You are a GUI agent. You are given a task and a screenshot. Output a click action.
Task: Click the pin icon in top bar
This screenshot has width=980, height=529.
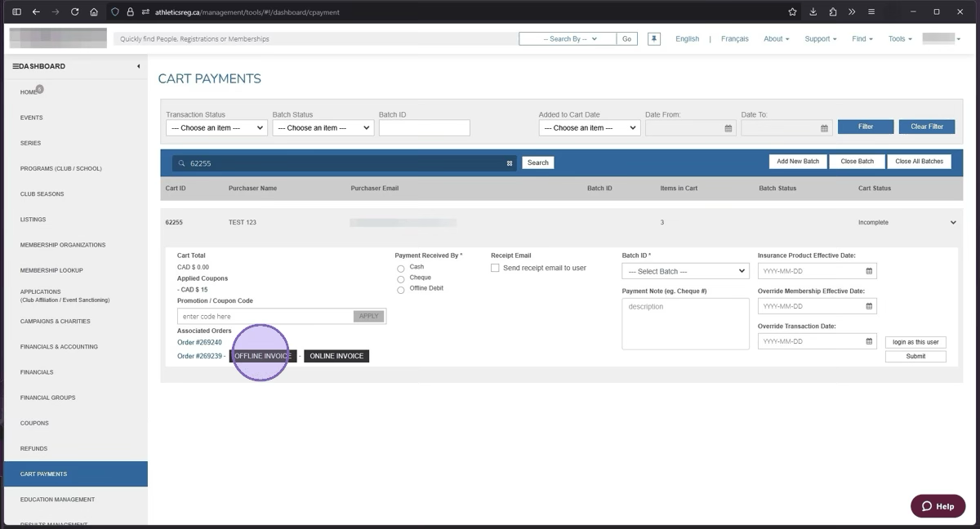click(x=654, y=38)
